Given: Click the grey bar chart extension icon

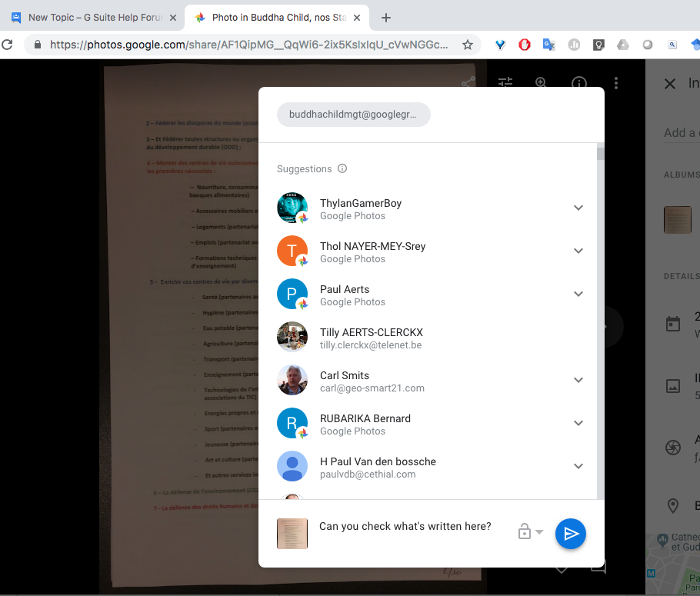Looking at the screenshot, I should (574, 45).
